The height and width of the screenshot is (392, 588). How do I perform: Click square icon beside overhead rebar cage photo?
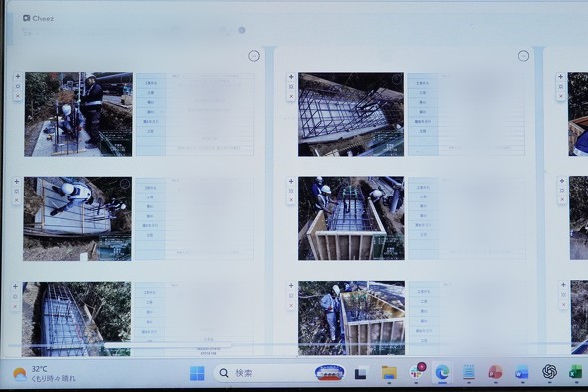291,87
